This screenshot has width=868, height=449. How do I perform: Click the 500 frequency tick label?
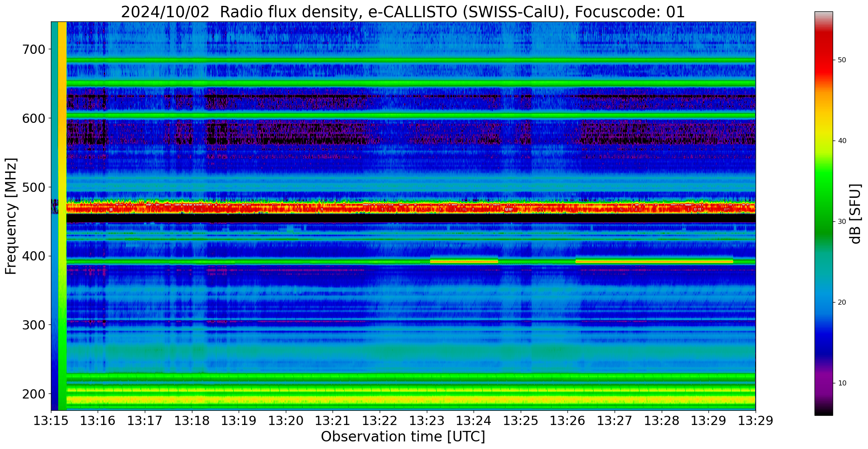point(33,187)
